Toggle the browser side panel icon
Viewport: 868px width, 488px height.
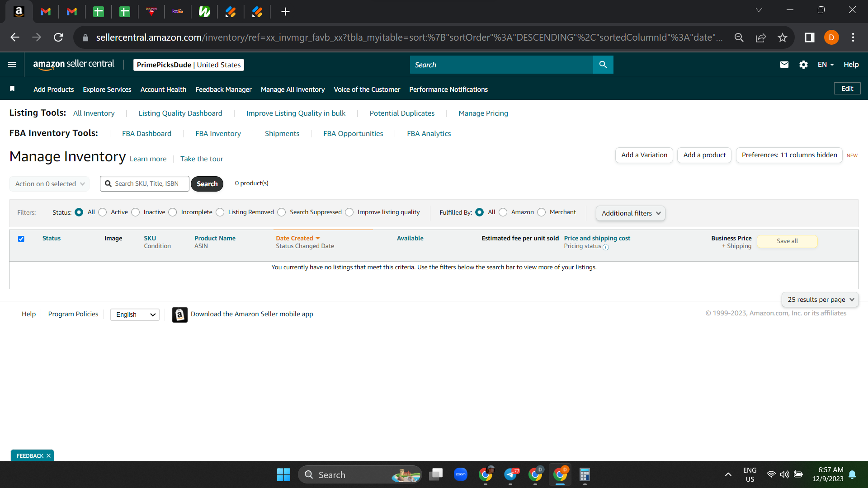810,38
